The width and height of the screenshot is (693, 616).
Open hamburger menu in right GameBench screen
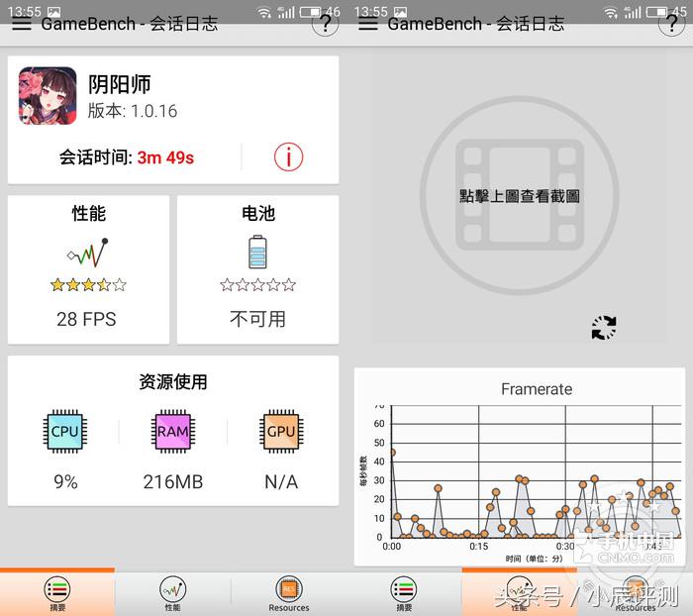[x=367, y=24]
